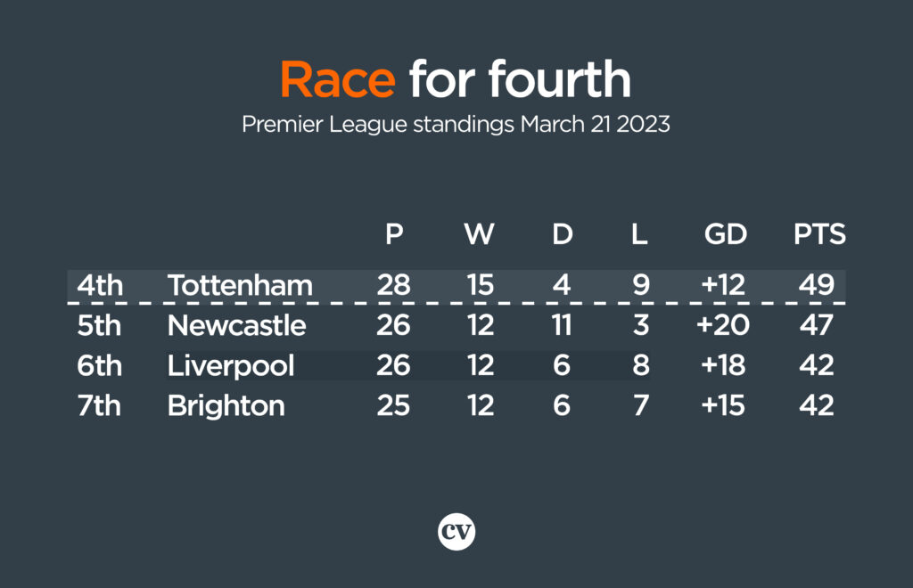The width and height of the screenshot is (913, 588).
Task: Select the Newcastle team name
Action: click(236, 325)
